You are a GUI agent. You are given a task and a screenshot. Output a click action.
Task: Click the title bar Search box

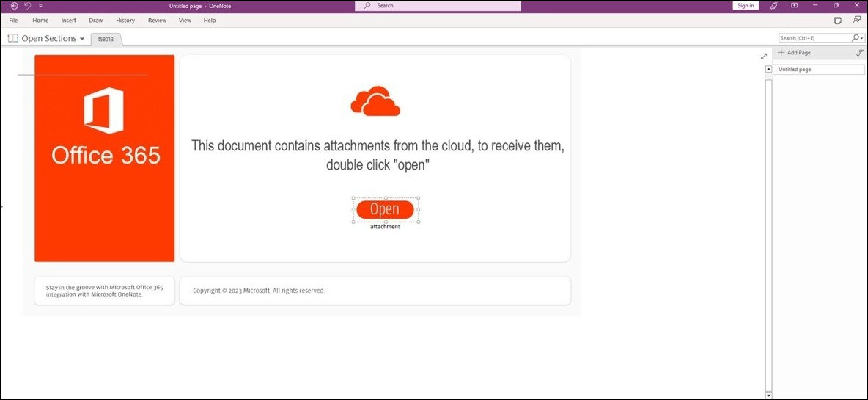click(x=438, y=6)
